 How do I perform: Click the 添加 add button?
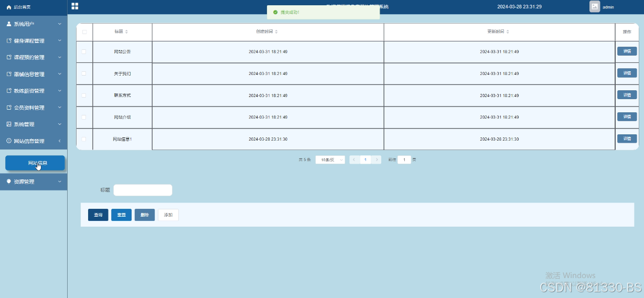[168, 215]
